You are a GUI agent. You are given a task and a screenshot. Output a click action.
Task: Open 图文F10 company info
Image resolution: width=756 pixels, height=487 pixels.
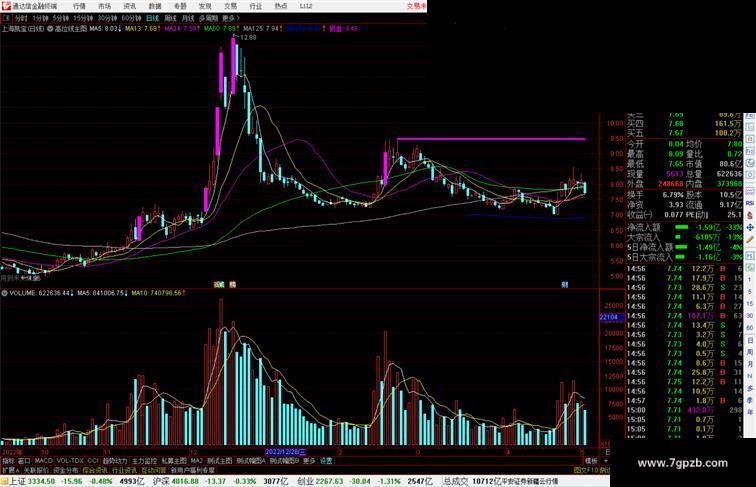click(x=586, y=470)
